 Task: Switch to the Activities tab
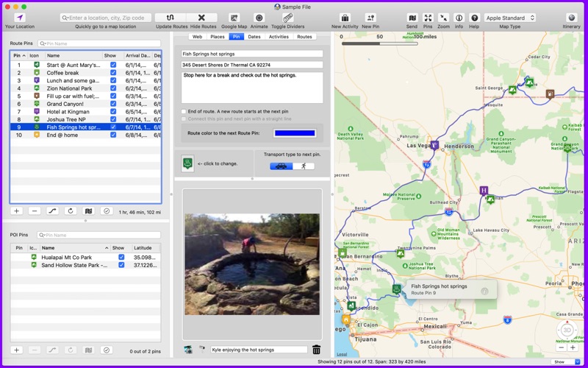click(x=279, y=36)
